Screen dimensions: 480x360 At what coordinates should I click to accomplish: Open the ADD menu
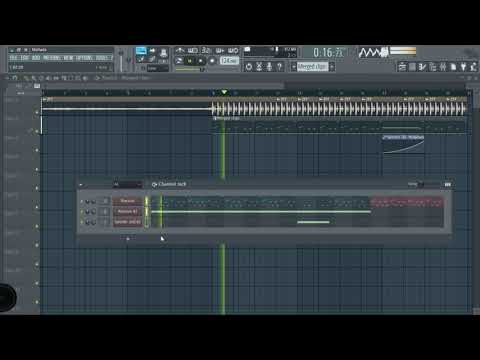coord(36,58)
